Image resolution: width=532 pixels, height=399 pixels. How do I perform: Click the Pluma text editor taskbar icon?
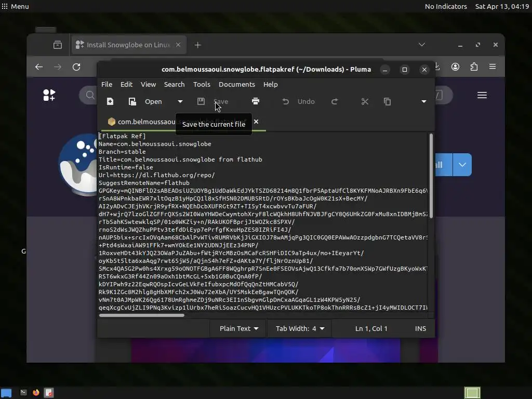[x=49, y=393]
